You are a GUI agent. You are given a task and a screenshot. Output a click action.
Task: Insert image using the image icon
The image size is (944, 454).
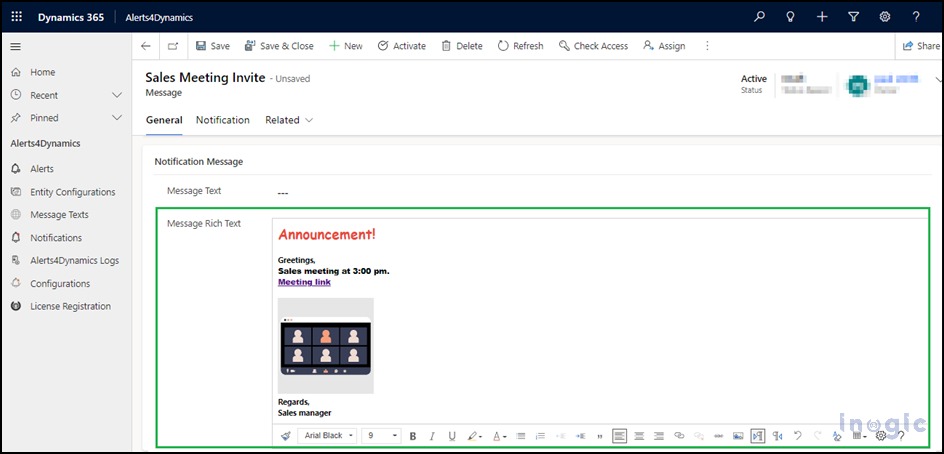[x=738, y=435]
